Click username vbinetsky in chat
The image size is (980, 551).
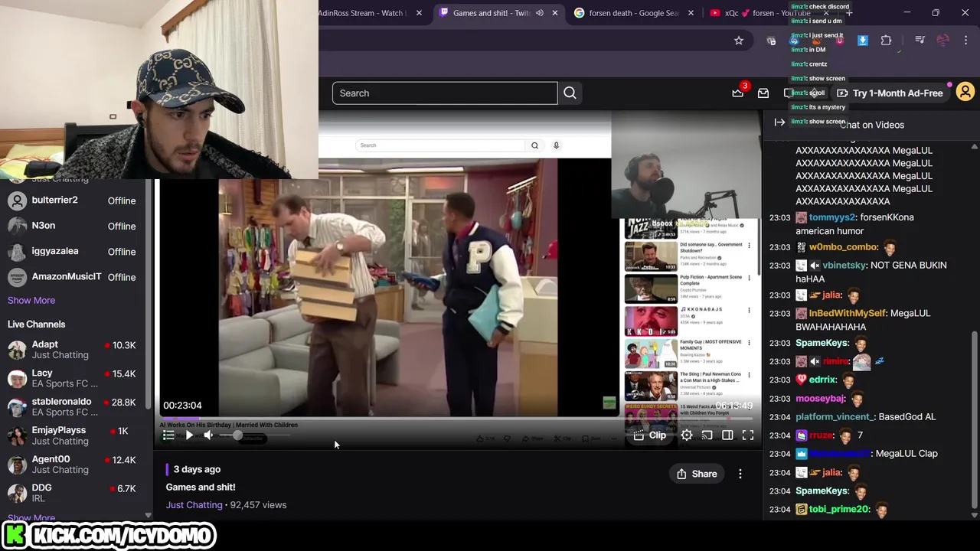pos(844,266)
